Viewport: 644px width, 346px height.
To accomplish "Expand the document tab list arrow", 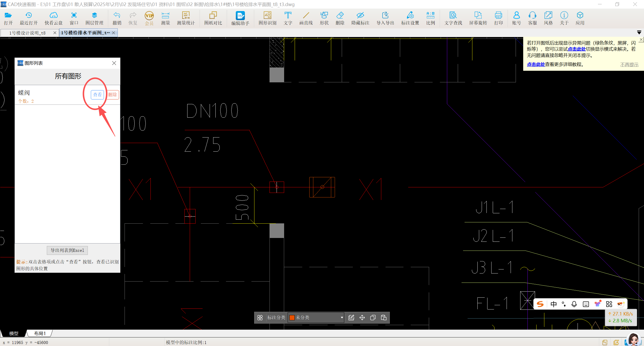I will (639, 32).
